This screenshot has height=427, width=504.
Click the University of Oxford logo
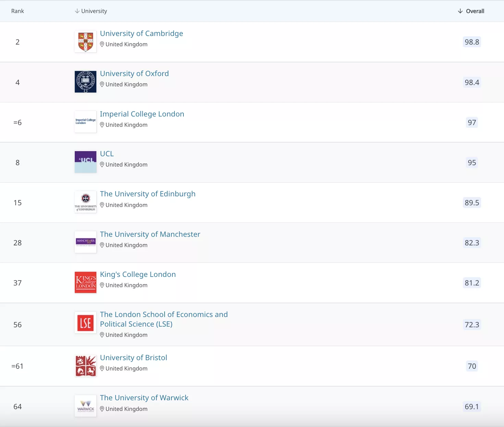pyautogui.click(x=85, y=82)
